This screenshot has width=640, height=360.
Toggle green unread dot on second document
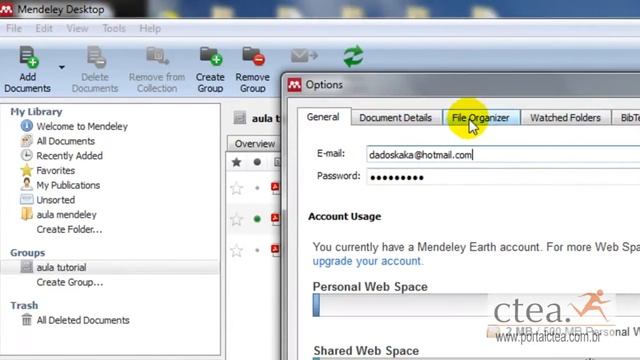point(257,219)
